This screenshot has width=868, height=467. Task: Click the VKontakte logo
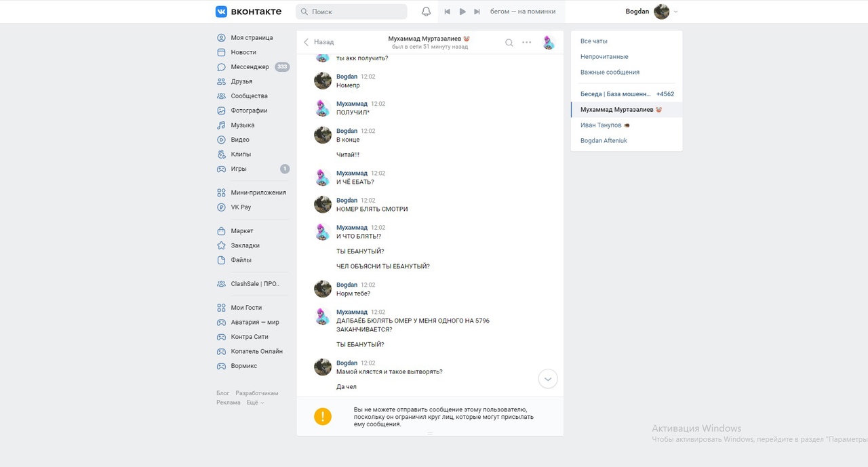248,12
